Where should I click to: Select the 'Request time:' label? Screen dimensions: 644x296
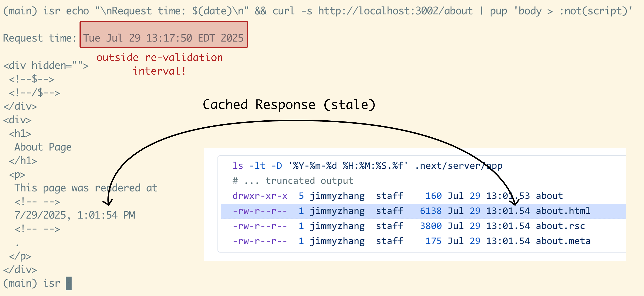(x=40, y=38)
